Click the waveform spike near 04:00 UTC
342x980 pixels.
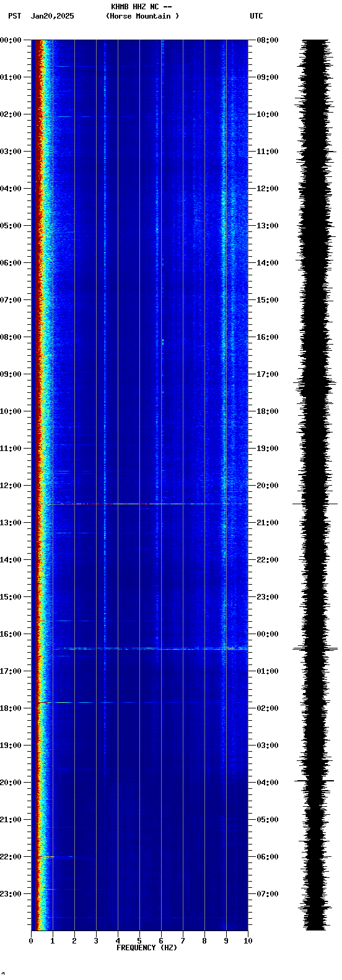(x=315, y=781)
